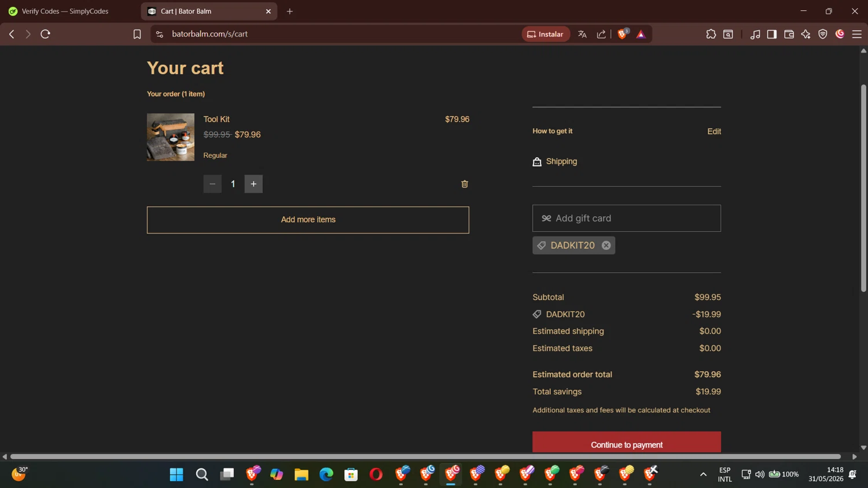Open Task View on the taskbar

click(x=227, y=475)
